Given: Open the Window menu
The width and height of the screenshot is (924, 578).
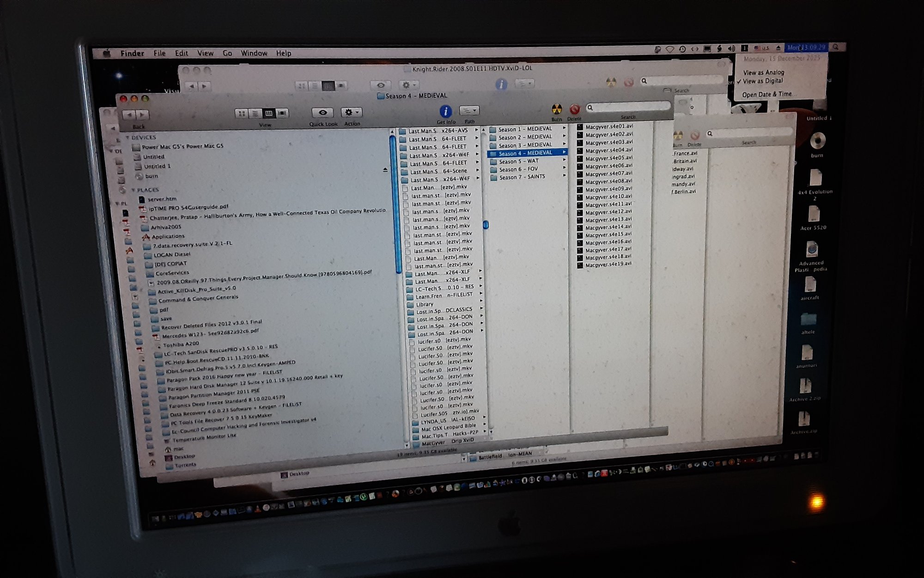Looking at the screenshot, I should click(254, 53).
